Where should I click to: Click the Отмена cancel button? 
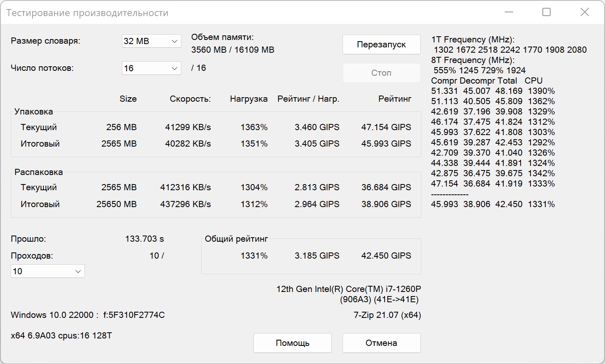point(381,343)
